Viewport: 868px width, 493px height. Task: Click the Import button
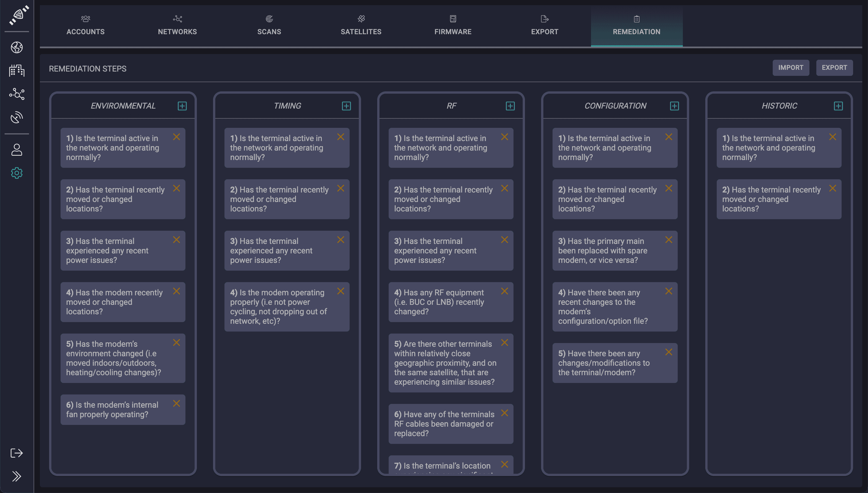[x=790, y=68]
